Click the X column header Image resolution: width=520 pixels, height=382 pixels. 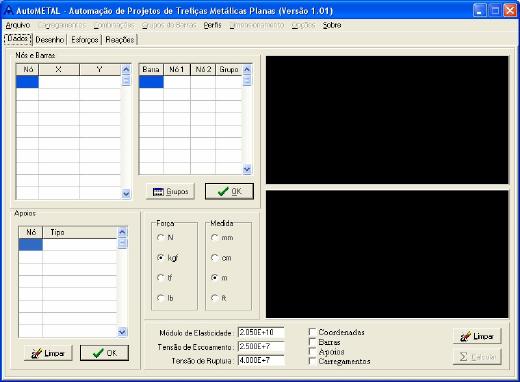pos(59,69)
